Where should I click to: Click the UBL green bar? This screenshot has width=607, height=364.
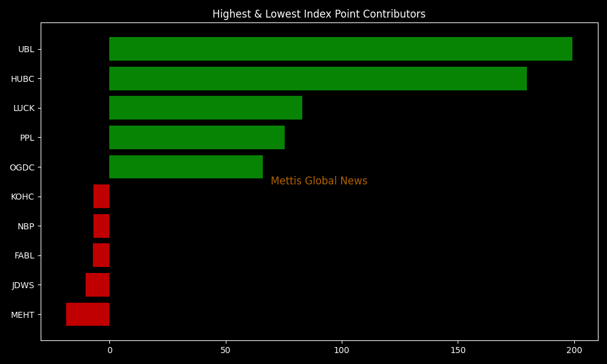tap(341, 49)
